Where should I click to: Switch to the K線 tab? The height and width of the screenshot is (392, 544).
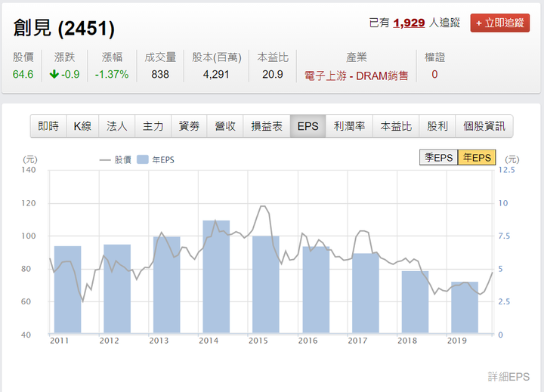pos(82,126)
